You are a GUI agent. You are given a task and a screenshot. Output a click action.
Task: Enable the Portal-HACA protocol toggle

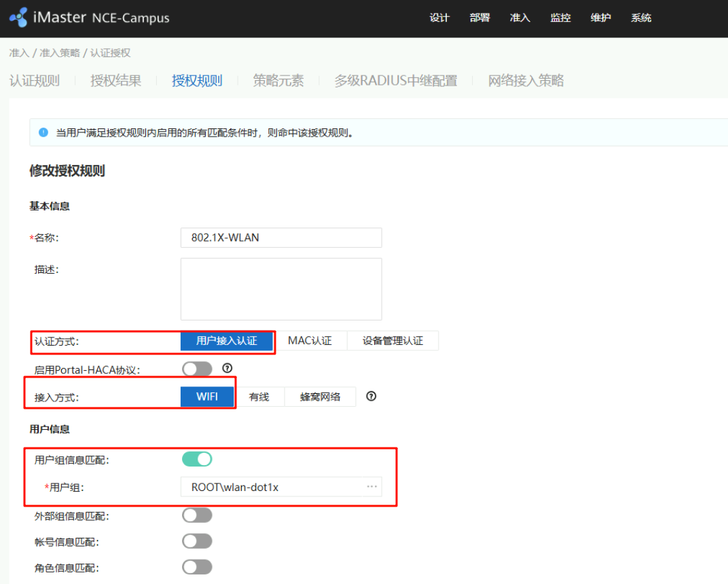click(x=197, y=369)
